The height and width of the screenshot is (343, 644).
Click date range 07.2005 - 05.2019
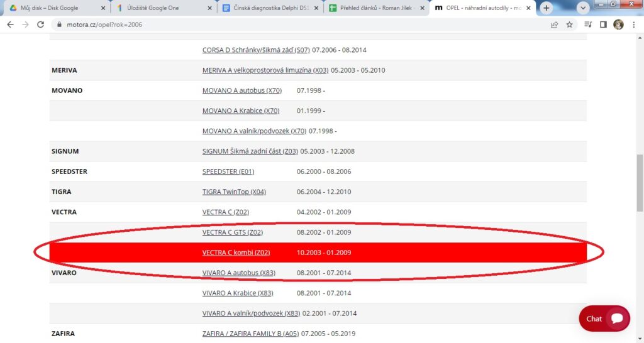[328, 334]
